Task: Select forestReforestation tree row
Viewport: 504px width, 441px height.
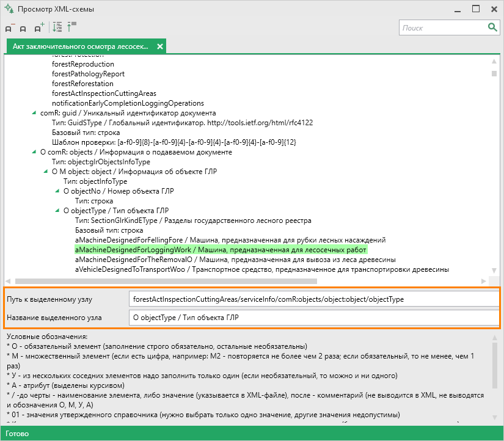Action: (82, 84)
